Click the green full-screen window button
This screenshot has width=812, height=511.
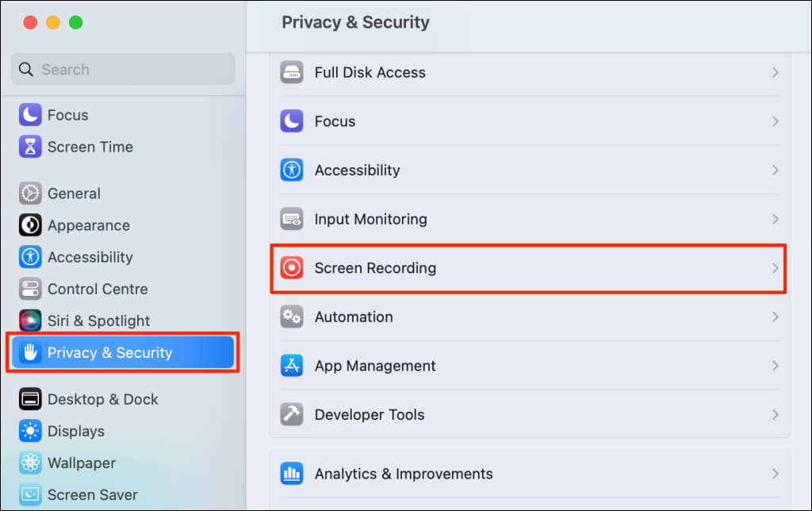click(x=75, y=22)
